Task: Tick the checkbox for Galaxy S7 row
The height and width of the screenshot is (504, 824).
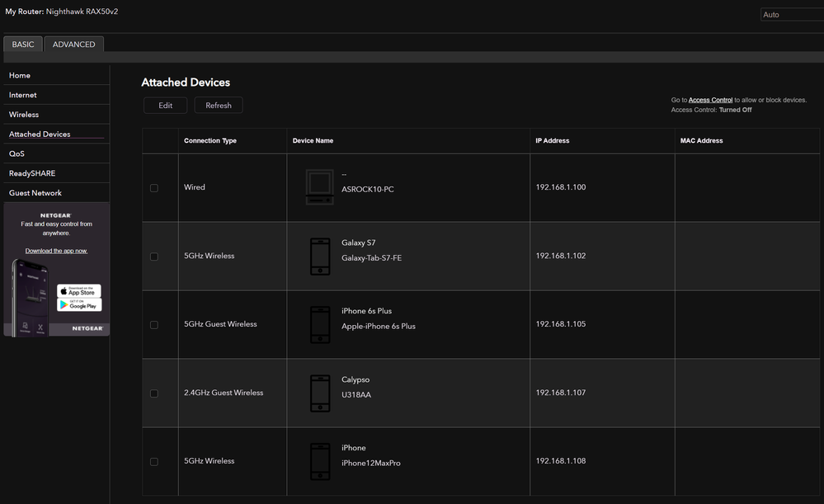Action: click(x=154, y=257)
